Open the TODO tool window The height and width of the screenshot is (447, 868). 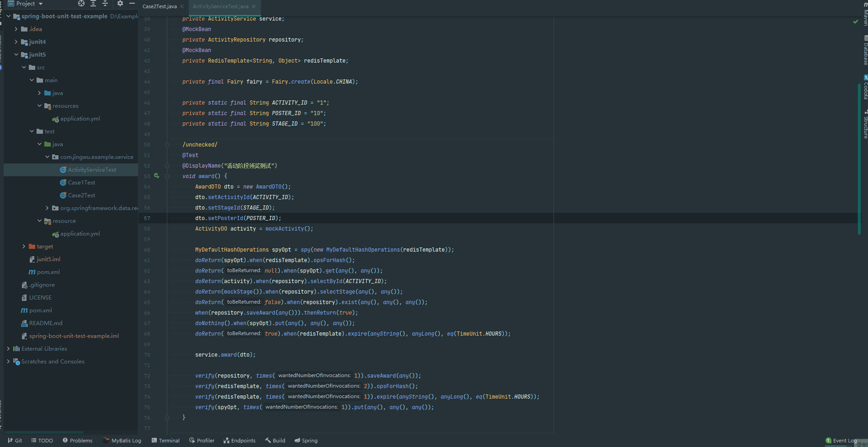pyautogui.click(x=42, y=441)
